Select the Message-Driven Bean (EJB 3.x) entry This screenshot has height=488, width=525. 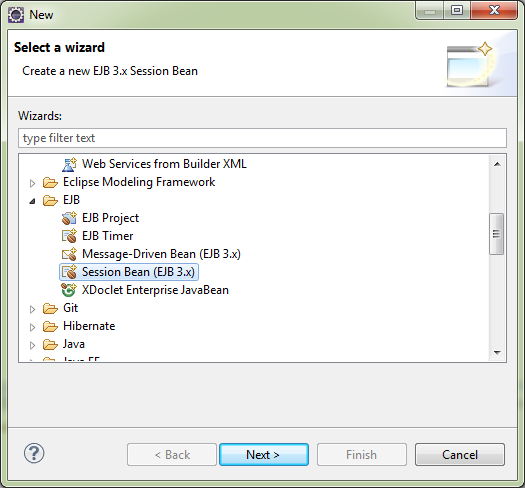161,254
